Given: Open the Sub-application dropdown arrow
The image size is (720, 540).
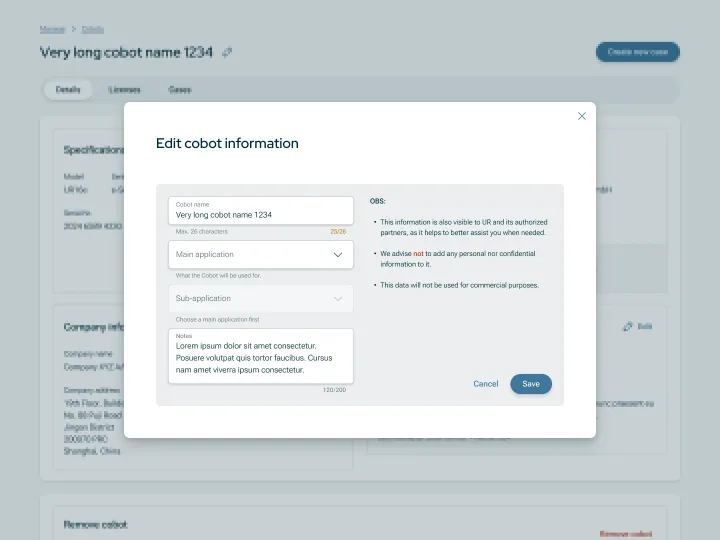Looking at the screenshot, I should (338, 298).
